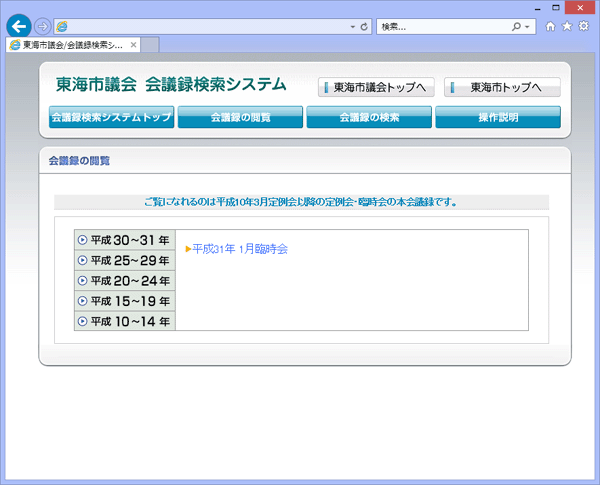Maximize the browser window
This screenshot has width=600, height=485.
tap(556, 8)
